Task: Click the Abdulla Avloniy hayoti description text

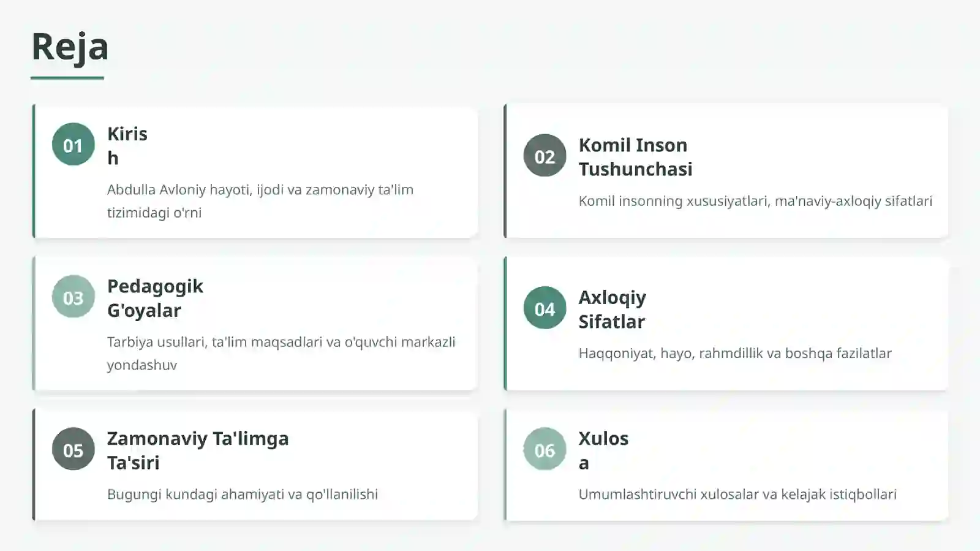Action: 260,201
